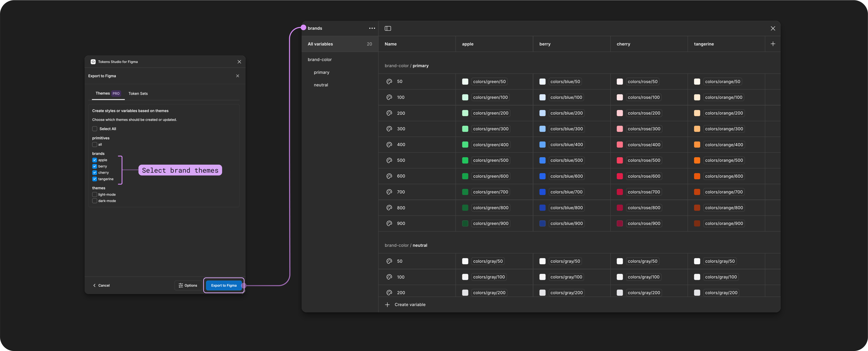Click the orange swatch for colors/orange/400
Viewport: 868px width, 351px height.
click(x=697, y=144)
